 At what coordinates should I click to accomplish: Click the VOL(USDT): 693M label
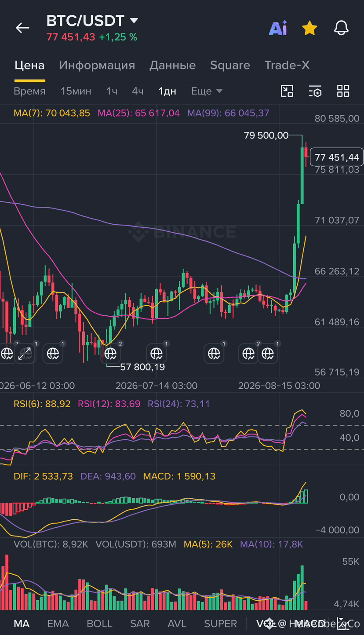pyautogui.click(x=136, y=544)
